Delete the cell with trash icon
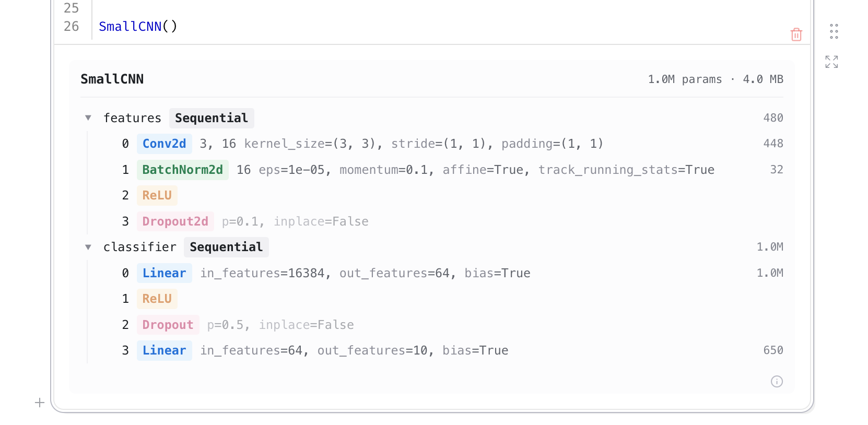The width and height of the screenshot is (868, 425). pyautogui.click(x=796, y=34)
